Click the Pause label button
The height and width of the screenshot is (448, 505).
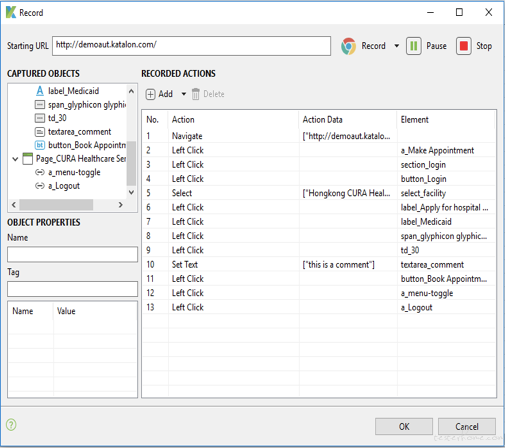436,46
